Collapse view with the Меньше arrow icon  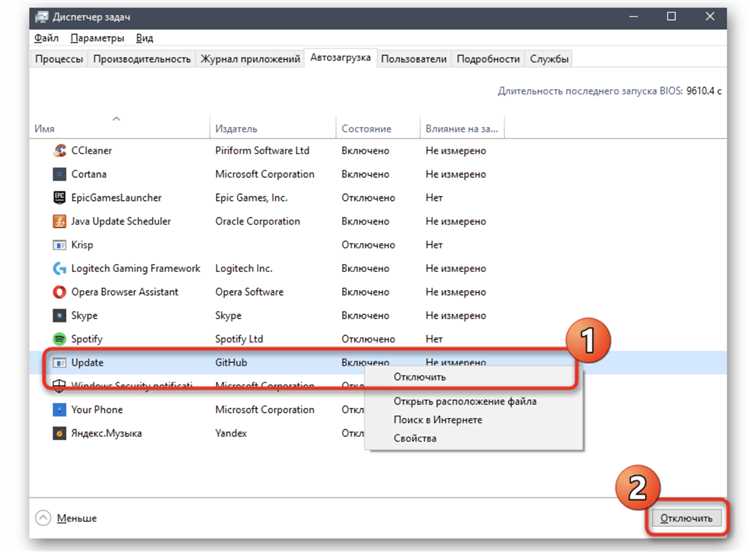click(x=43, y=518)
